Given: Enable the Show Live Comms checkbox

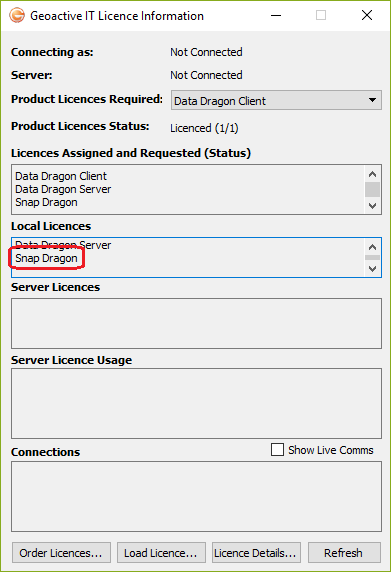Looking at the screenshot, I should [277, 449].
